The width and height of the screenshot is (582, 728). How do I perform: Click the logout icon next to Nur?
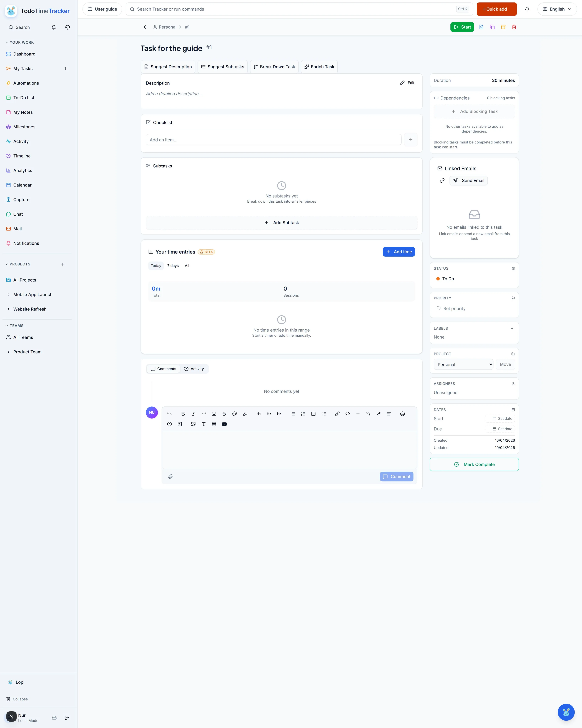pyautogui.click(x=67, y=717)
